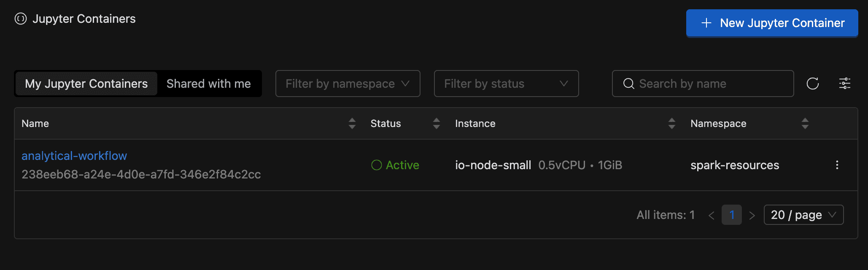Sort the table by Instance column
Image resolution: width=868 pixels, height=270 pixels.
671,124
